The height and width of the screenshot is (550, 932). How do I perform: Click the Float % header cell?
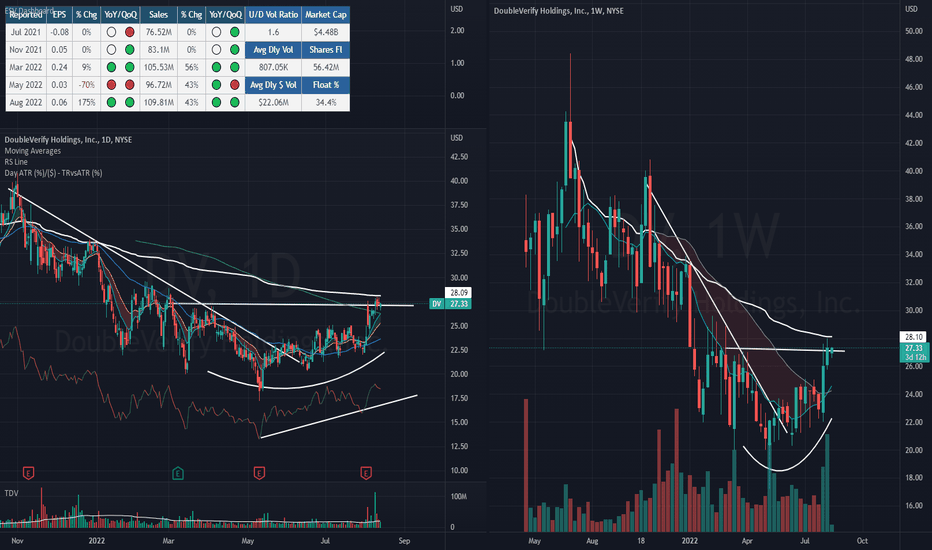tap(326, 85)
